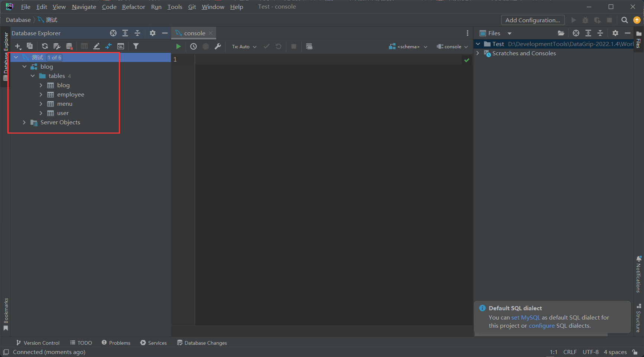Click the Rollback arrow icon
Viewport: 644px width, 357px height.
(x=279, y=46)
